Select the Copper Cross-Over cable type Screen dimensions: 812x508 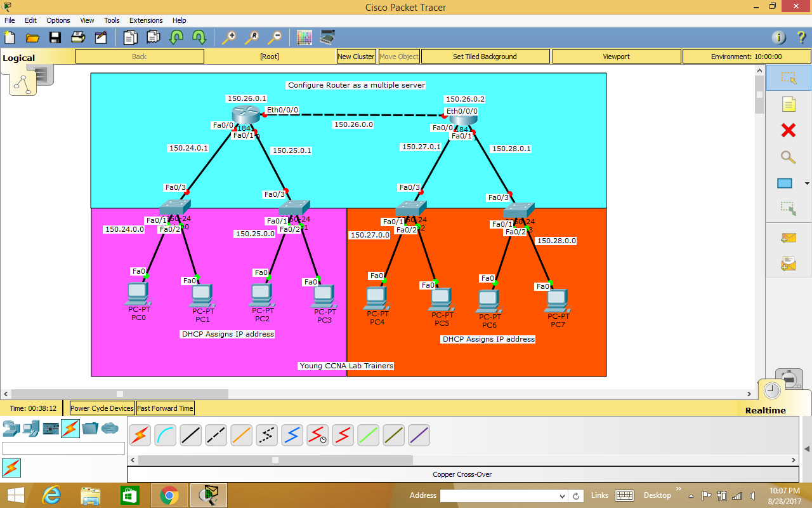(x=216, y=435)
